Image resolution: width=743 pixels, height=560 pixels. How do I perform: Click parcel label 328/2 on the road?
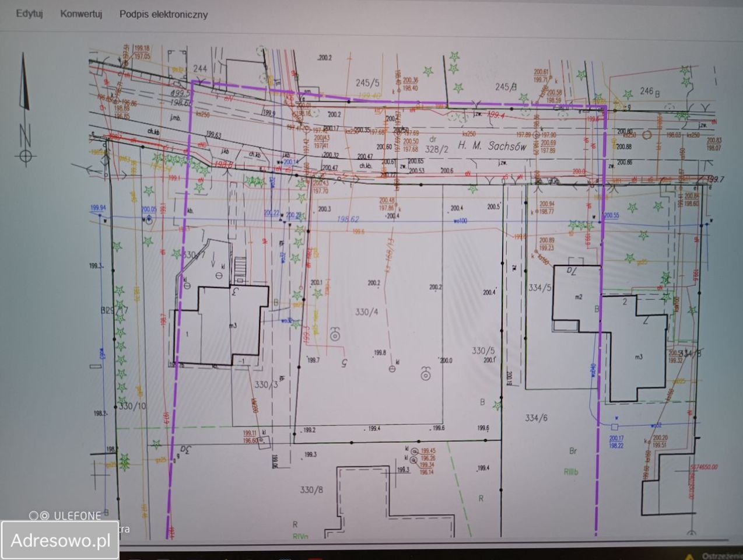click(x=438, y=149)
